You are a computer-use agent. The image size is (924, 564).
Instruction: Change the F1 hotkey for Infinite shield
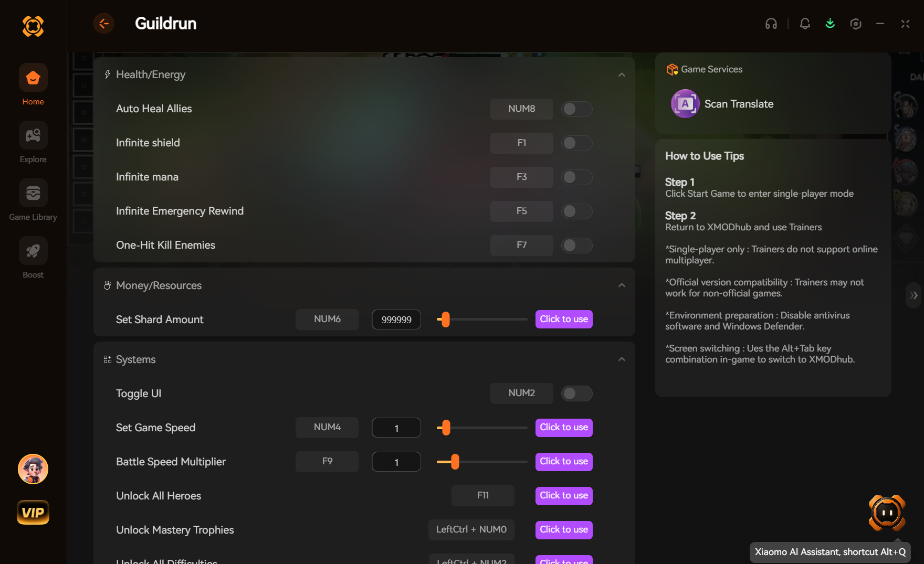(x=521, y=143)
